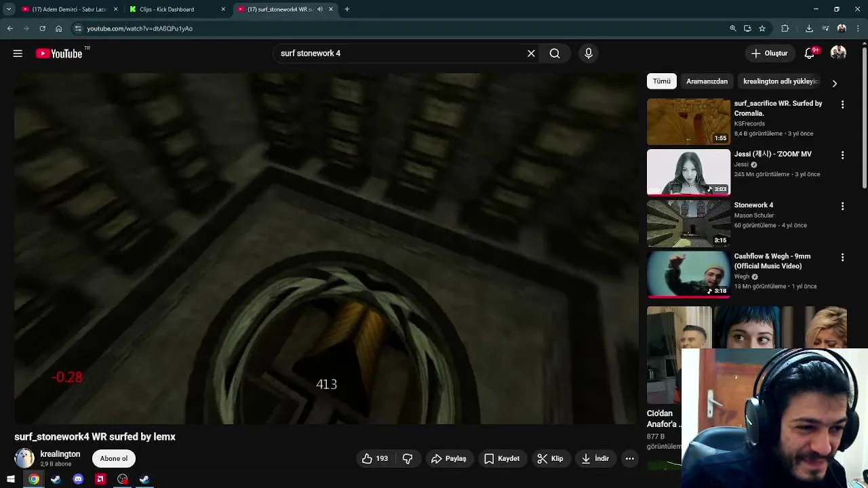868x488 pixels.
Task: Create a clip with Klip button
Action: coord(550,459)
